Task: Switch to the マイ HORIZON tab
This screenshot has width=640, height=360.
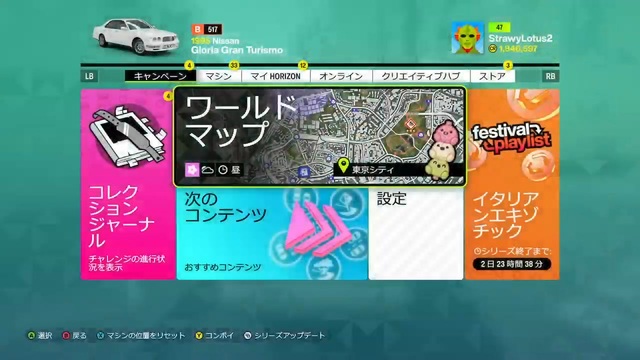Action: pyautogui.click(x=276, y=76)
